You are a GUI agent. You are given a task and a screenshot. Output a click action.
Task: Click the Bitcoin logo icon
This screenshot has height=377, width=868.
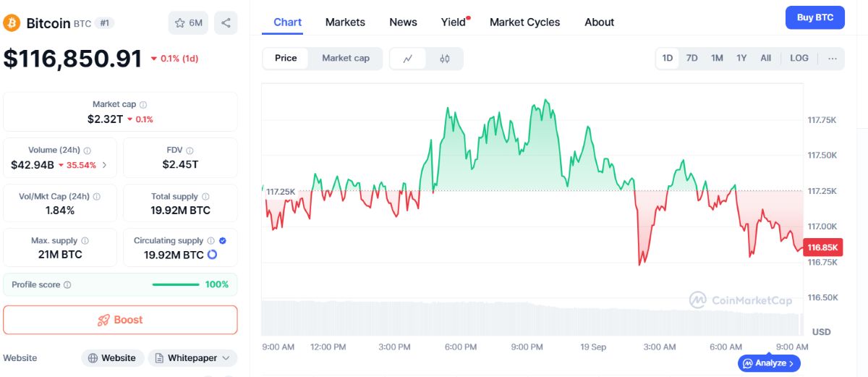click(12, 23)
